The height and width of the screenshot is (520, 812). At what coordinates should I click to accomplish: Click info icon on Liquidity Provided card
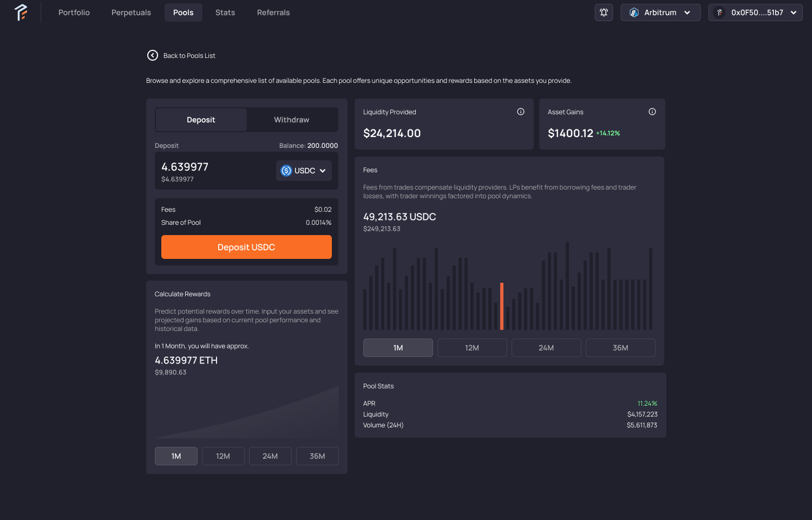(x=521, y=112)
